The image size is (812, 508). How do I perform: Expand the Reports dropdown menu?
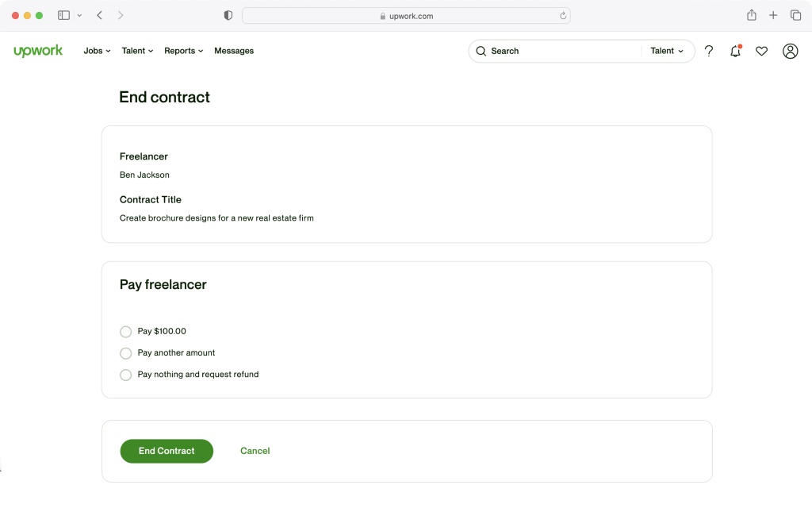click(x=183, y=51)
